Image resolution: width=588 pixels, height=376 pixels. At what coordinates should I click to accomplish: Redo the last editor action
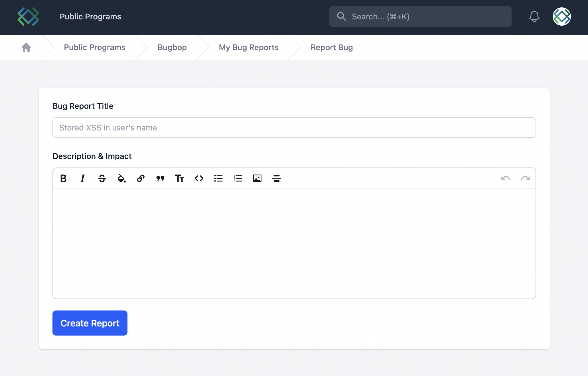point(525,178)
